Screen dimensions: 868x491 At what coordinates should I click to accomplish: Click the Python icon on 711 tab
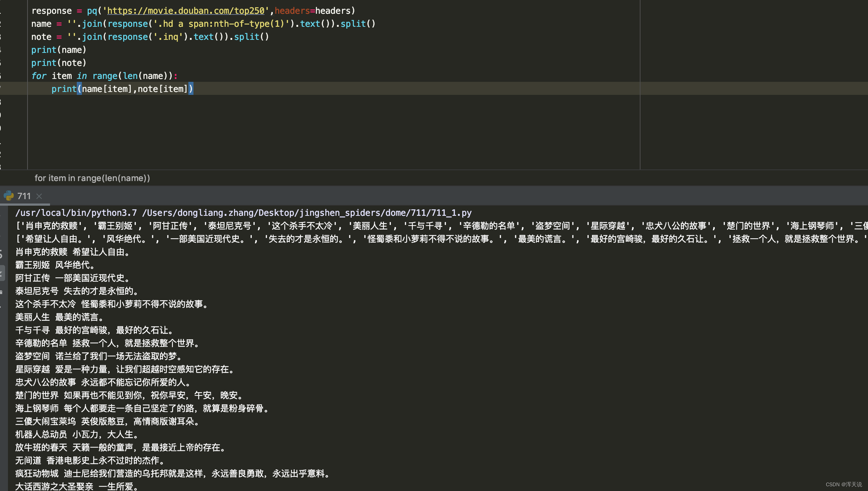tap(8, 196)
